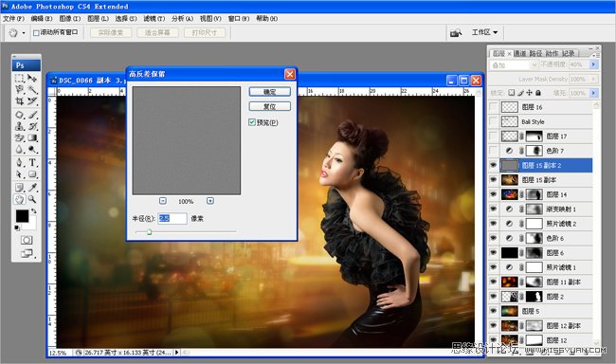
Task: Select the Blur tool
Action: [x=20, y=150]
